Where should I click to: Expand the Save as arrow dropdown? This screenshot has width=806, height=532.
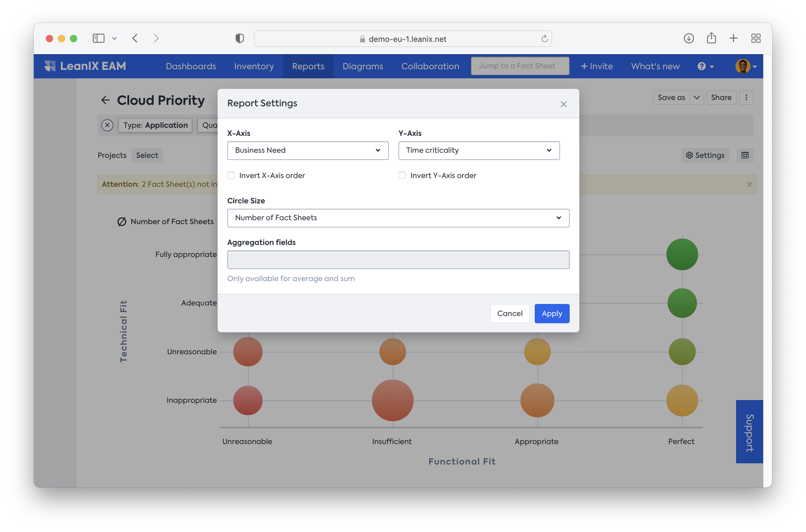coord(696,97)
